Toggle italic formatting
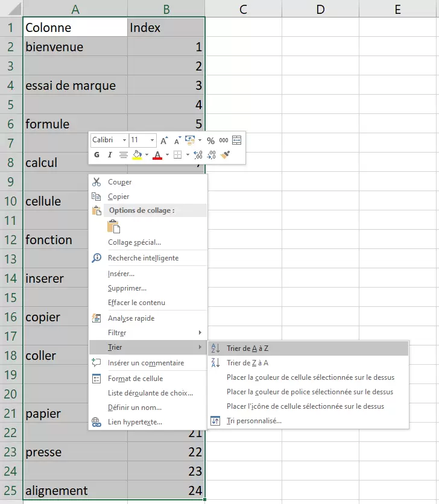Image resolution: width=439 pixels, height=504 pixels. coord(110,155)
